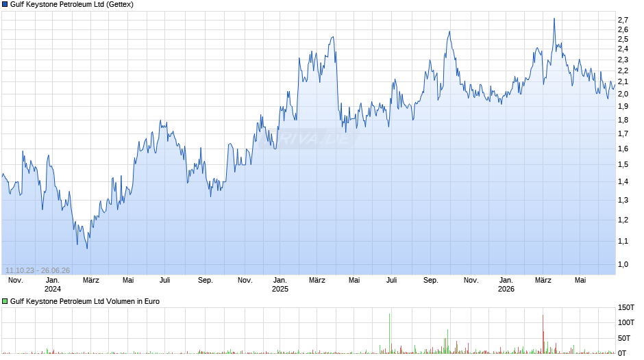Viewport: 644px width, 360px height.
Task: Click the '100T' volume axis label
Action: [x=626, y=322]
